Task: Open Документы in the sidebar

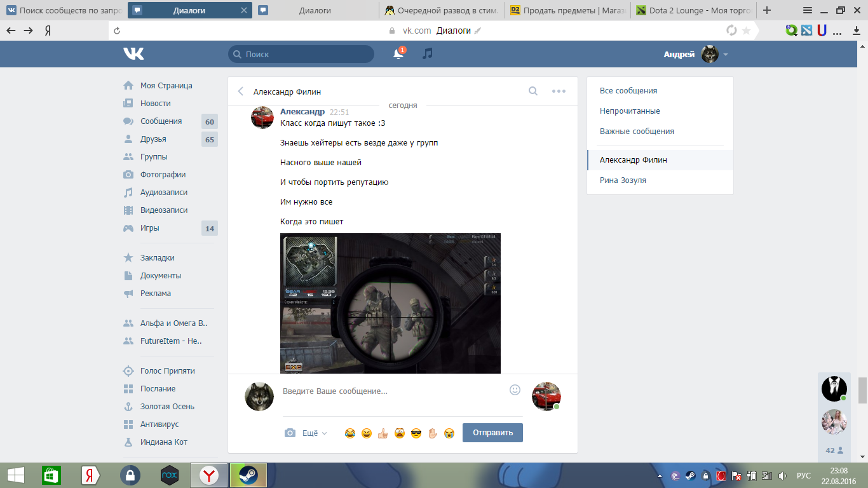Action: pyautogui.click(x=161, y=276)
